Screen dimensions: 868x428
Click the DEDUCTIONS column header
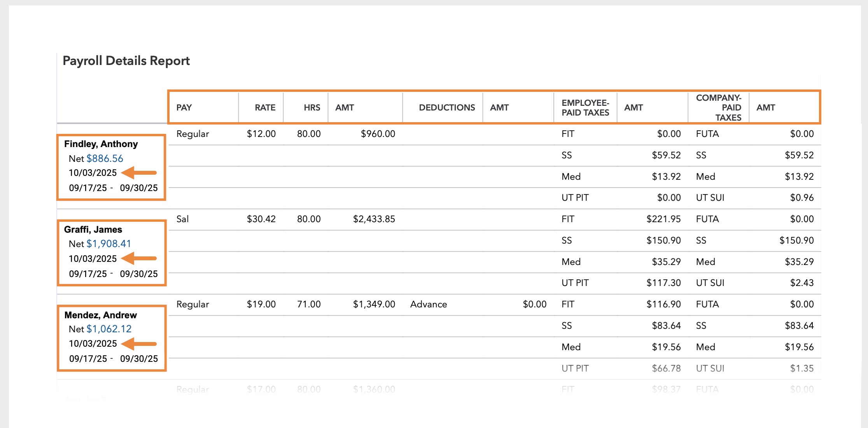[x=447, y=107]
